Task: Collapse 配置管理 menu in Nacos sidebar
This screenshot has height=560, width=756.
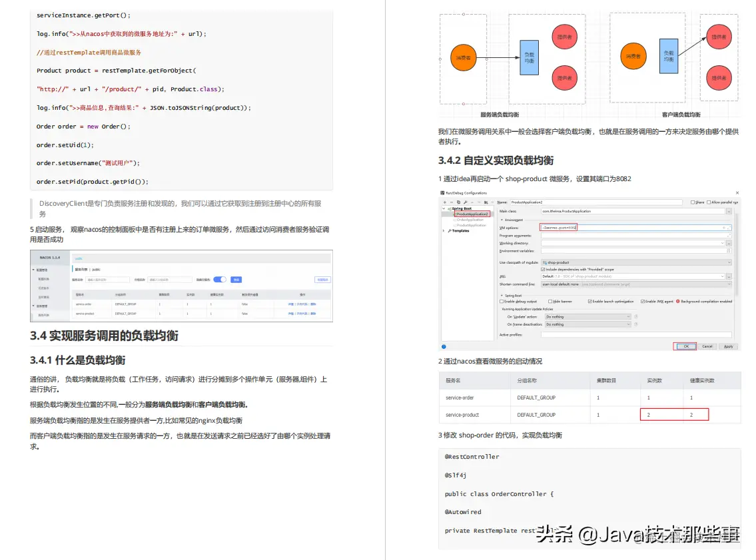Action: pyautogui.click(x=33, y=270)
